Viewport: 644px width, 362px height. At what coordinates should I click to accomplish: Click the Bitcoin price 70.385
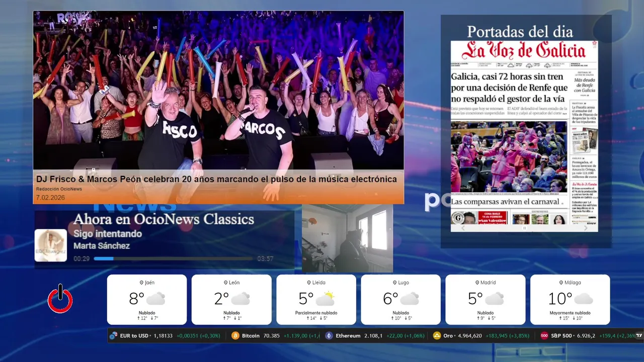coord(272,336)
